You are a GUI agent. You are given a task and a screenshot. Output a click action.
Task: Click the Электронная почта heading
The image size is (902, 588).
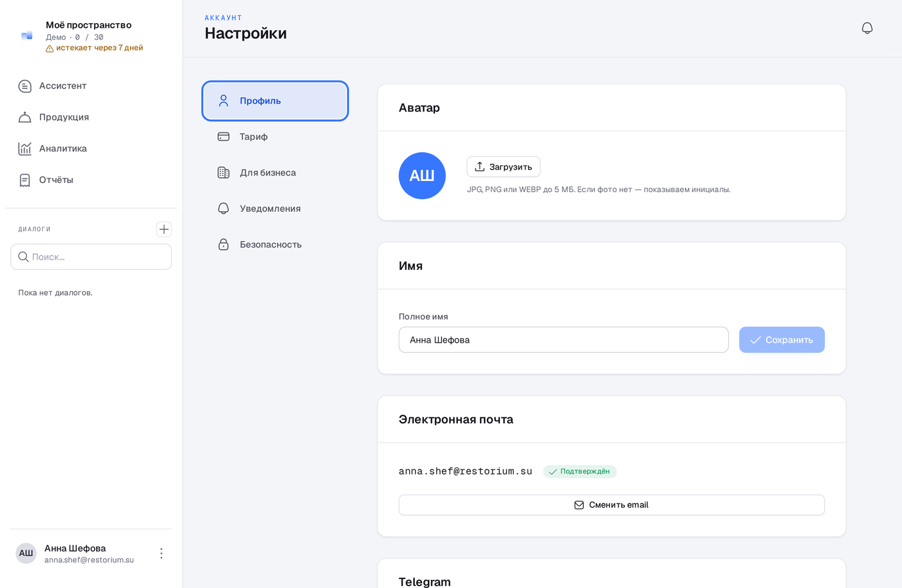click(456, 419)
